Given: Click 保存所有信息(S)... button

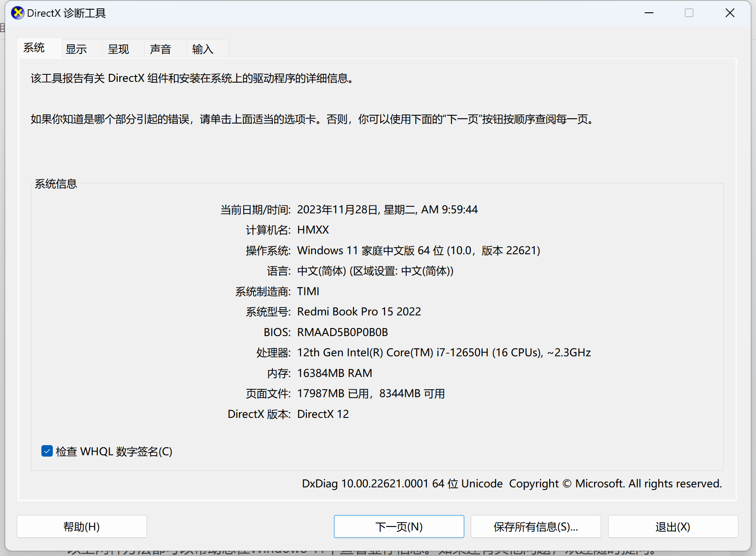Looking at the screenshot, I should pyautogui.click(x=536, y=527).
